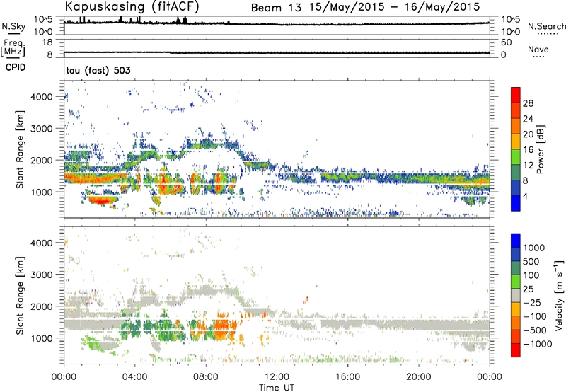Screen dimensions: 566x392
Task: Click the date range '15/May/2015 - 16/May/2015'
Action: [395, 7]
